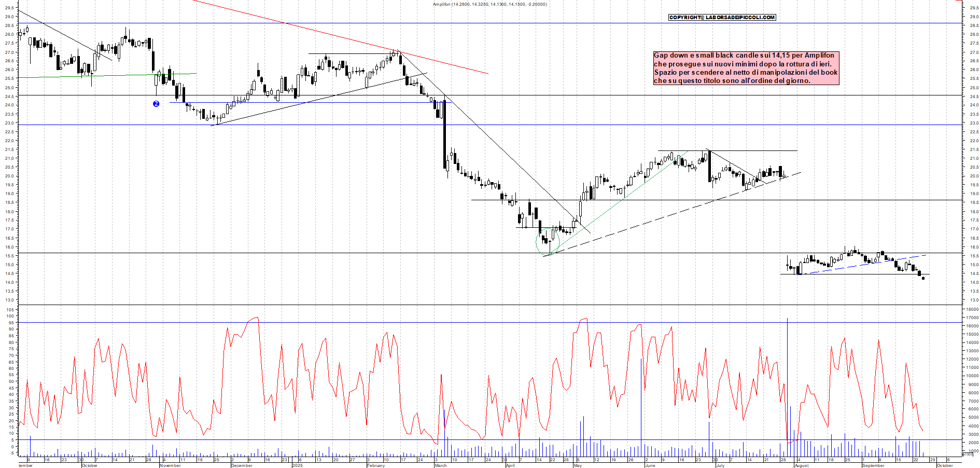Click the 10000 value on the volume axis
This screenshot has width=980, height=468.
tap(972, 376)
